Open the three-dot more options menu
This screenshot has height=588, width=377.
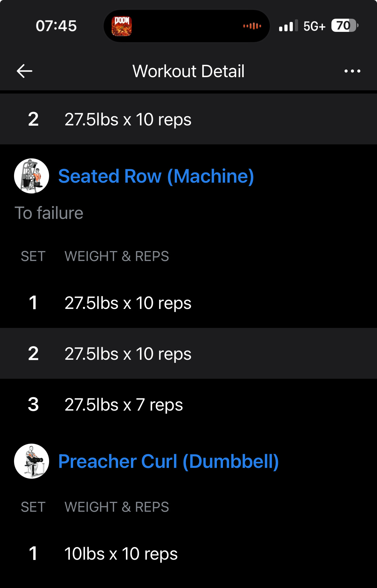352,71
